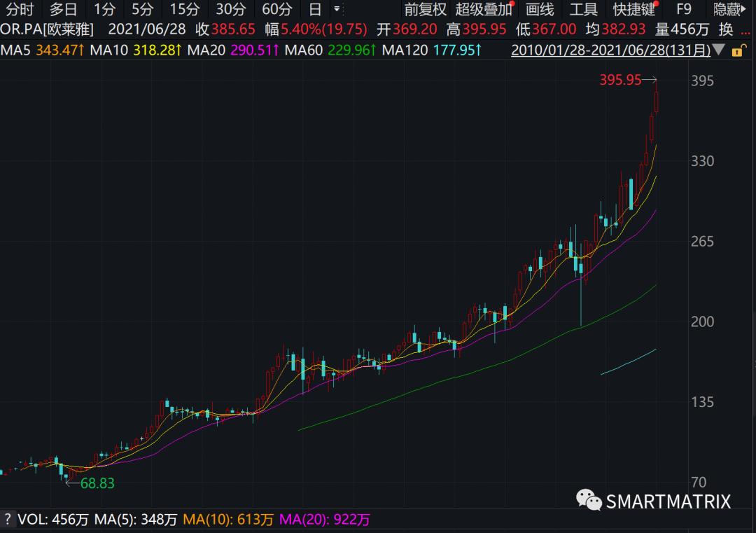Screen dimensions: 756x533
Task: Switch to the 60分 interval tab
Action: coord(276,11)
